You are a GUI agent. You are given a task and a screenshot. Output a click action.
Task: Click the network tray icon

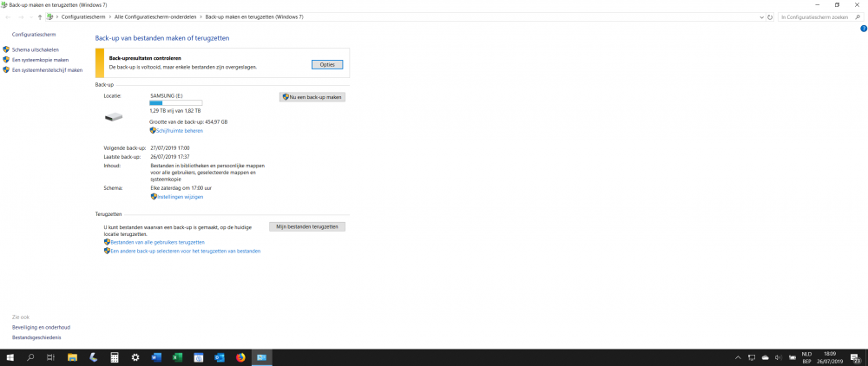coord(751,357)
